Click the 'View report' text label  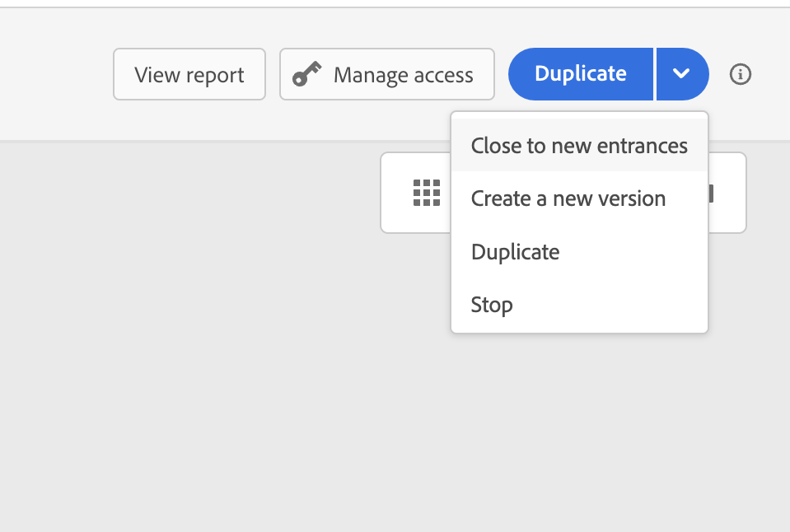click(189, 76)
